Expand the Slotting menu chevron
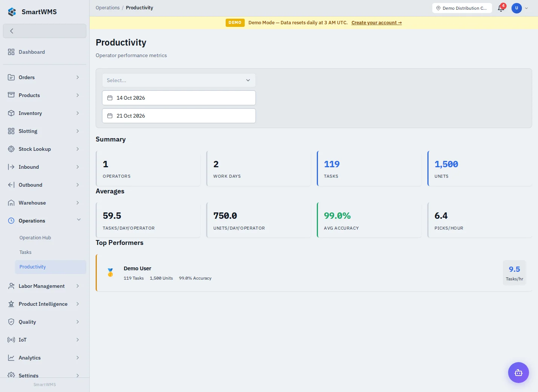 coord(78,131)
